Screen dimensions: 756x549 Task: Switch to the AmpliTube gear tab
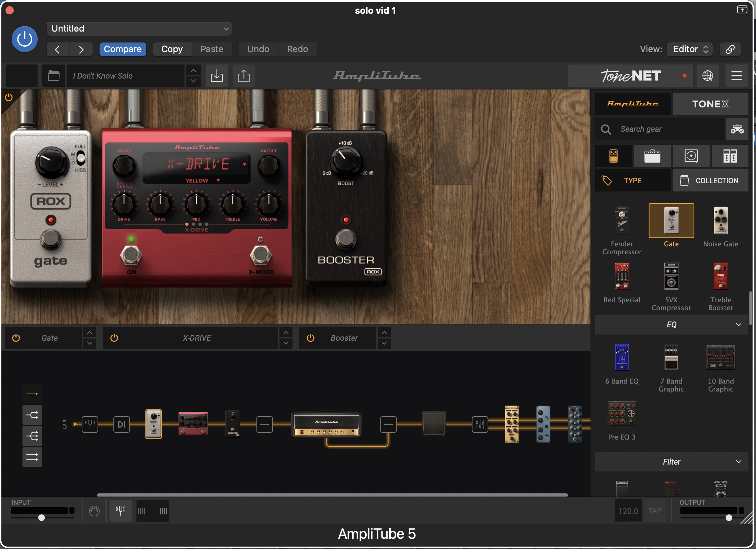point(633,104)
